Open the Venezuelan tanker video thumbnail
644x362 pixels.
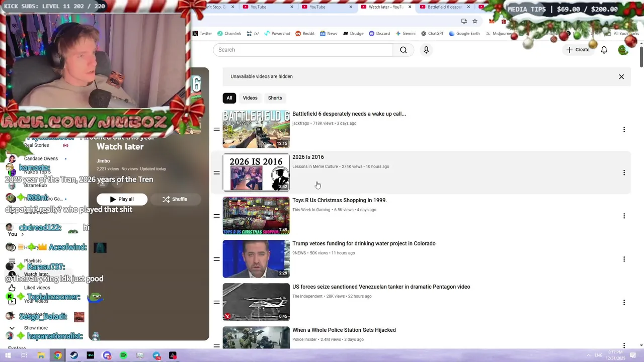256,302
